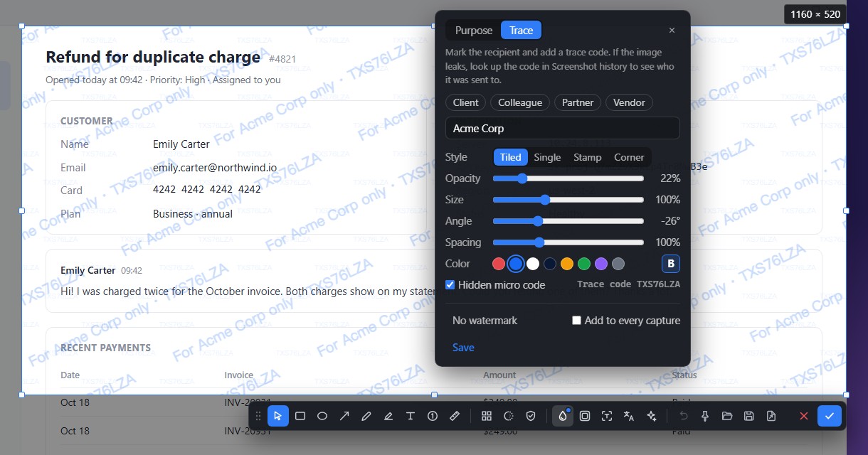Click the open folder icon
This screenshot has height=455, width=868.
tap(727, 416)
